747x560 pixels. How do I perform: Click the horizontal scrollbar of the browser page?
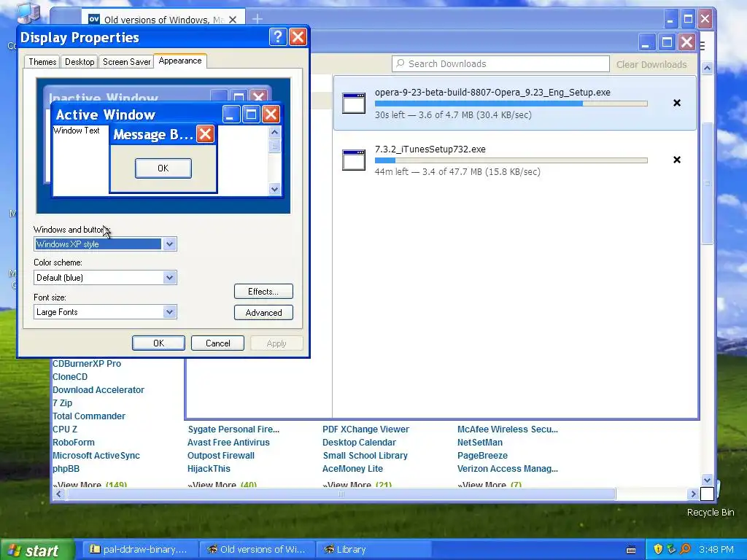click(x=341, y=494)
